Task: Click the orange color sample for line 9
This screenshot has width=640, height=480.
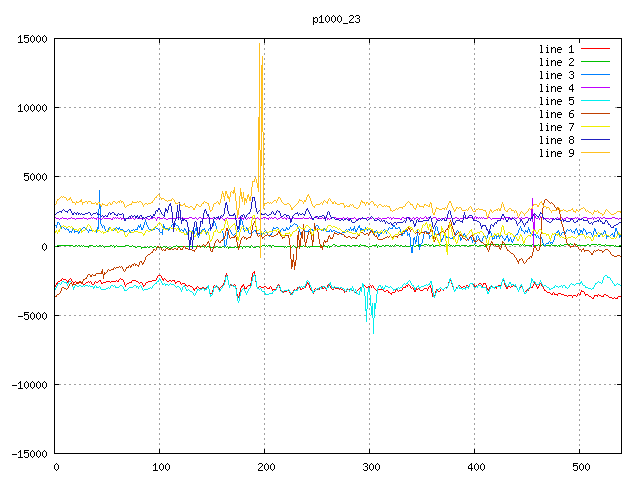Action: click(596, 153)
